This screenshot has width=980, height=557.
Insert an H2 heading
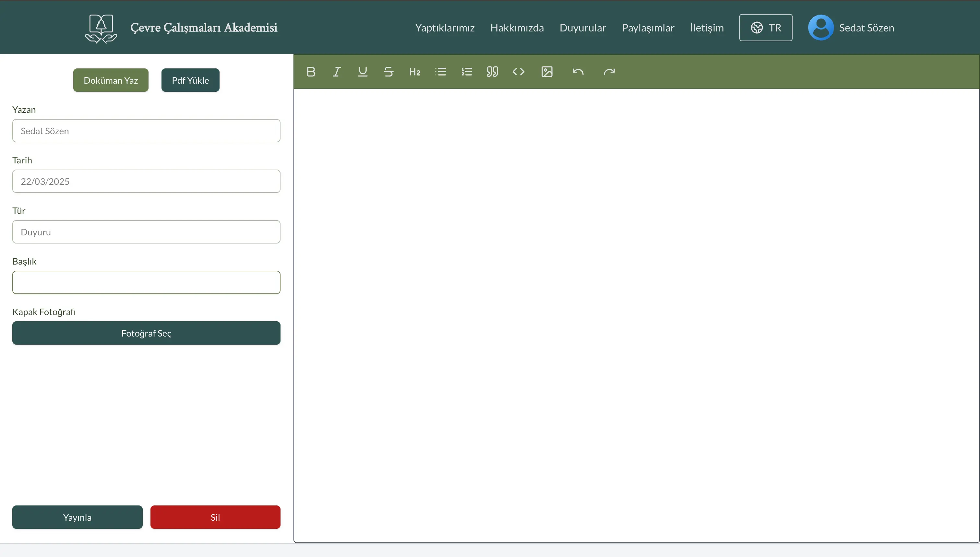(415, 72)
